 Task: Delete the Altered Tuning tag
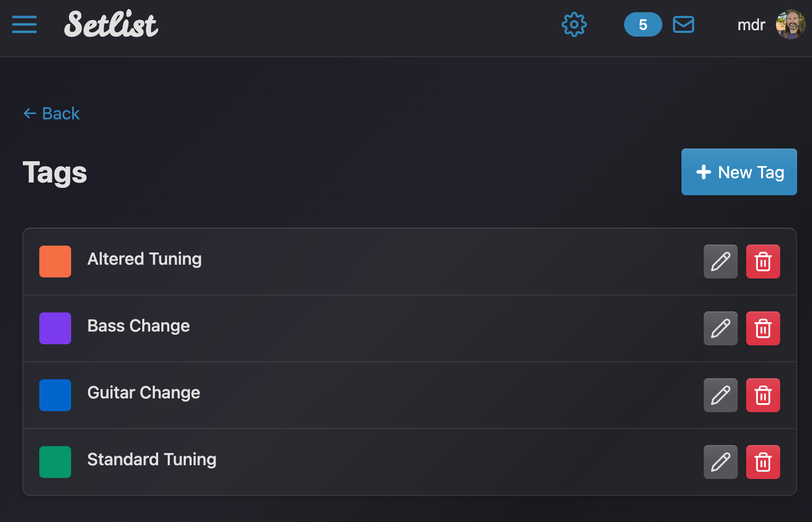click(763, 262)
